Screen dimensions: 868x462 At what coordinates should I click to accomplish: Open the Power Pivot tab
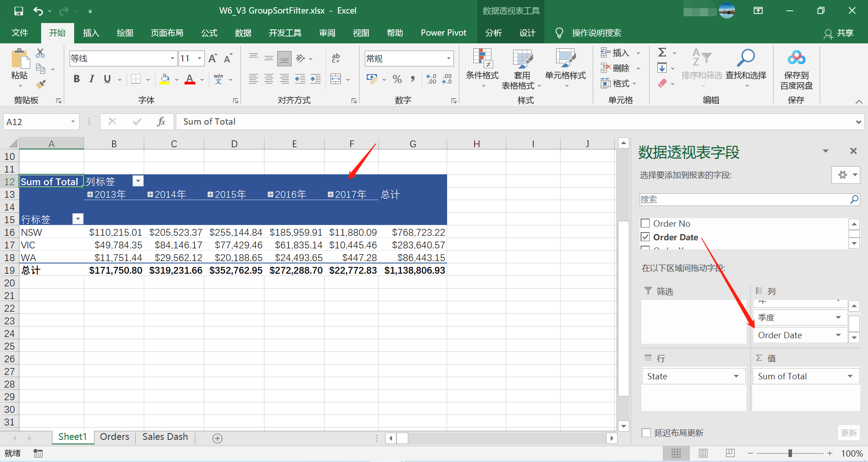click(443, 33)
